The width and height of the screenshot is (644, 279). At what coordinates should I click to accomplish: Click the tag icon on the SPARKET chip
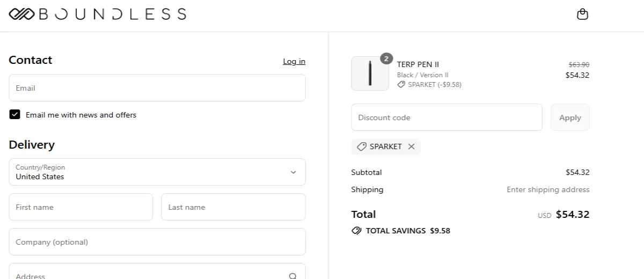(362, 146)
